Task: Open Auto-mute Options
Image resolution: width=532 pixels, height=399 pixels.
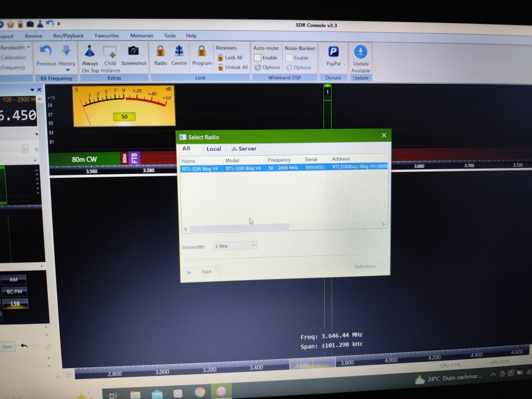Action: [x=267, y=67]
